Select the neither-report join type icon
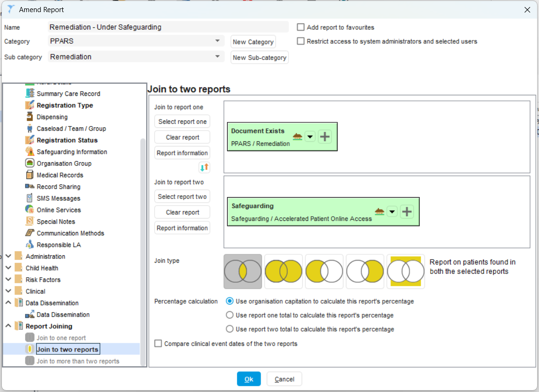539x392 pixels. (x=405, y=271)
